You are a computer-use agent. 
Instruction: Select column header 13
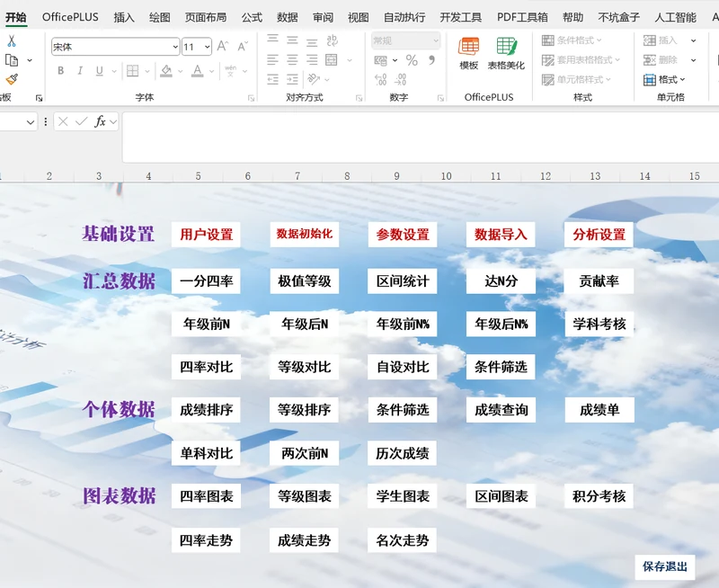[595, 176]
